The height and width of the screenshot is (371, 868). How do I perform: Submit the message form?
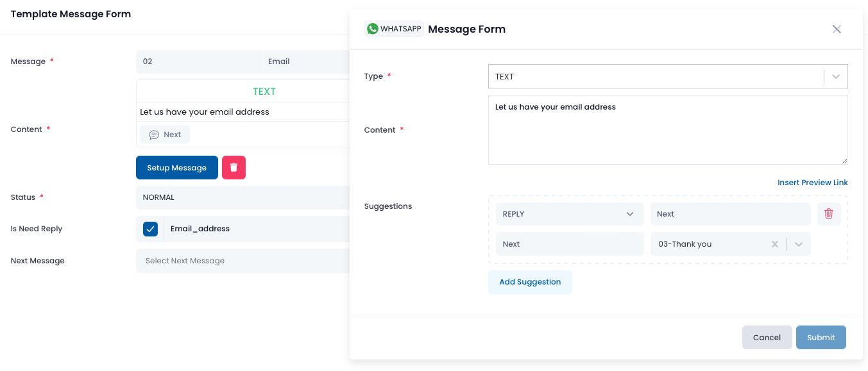821,338
